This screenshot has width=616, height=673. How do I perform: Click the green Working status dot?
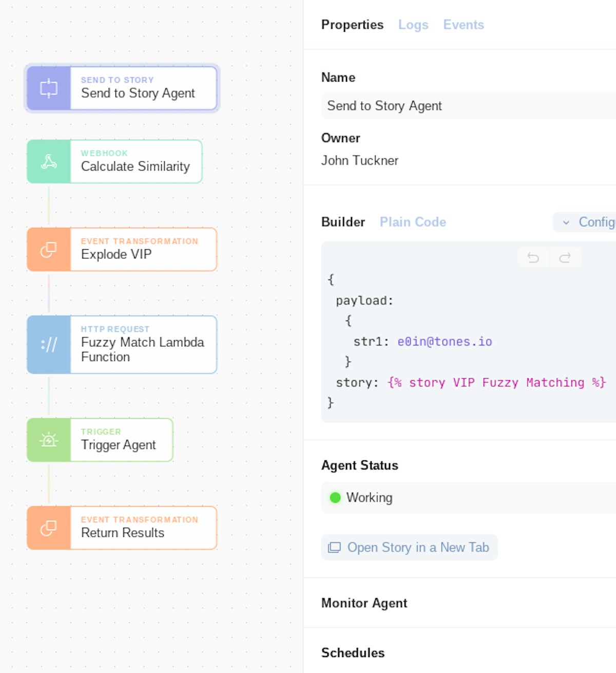[335, 498]
